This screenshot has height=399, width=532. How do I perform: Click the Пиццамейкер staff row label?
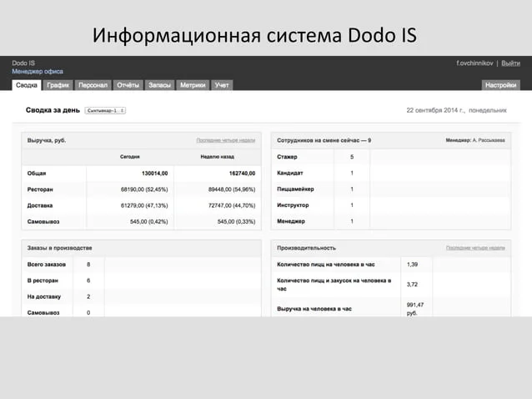click(x=295, y=189)
